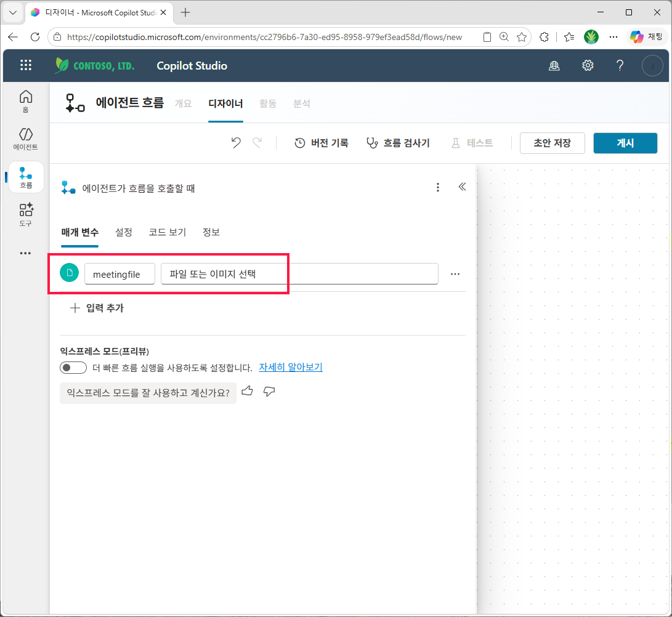672x617 pixels.
Task: Open browser settings and more ellipsis
Action: (613, 37)
